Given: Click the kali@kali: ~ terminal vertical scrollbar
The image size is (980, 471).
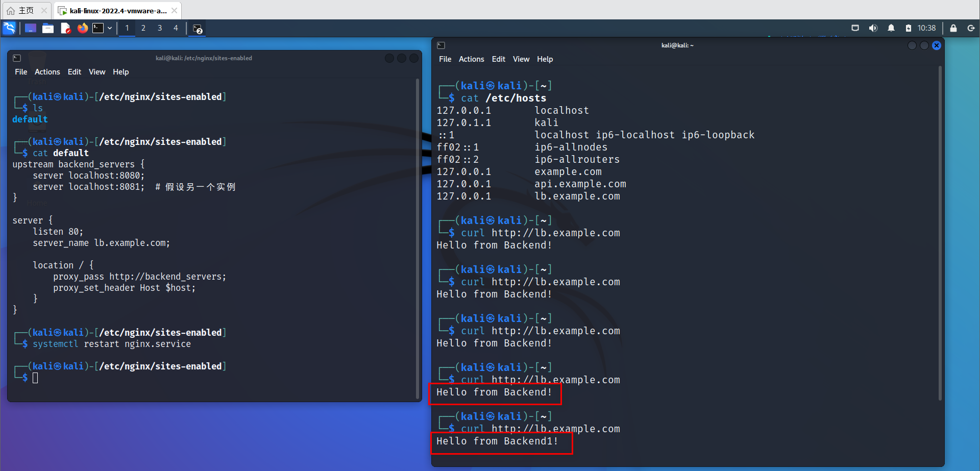Looking at the screenshot, I should (940, 233).
